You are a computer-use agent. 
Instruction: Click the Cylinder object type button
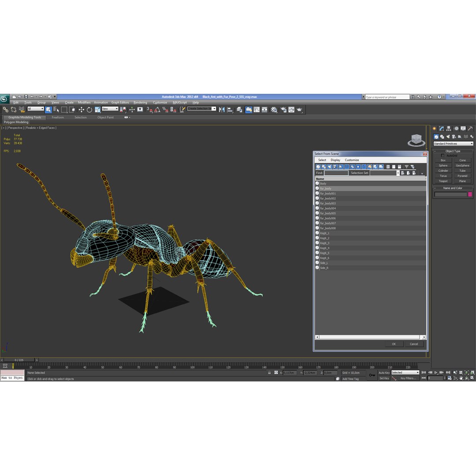[443, 171]
